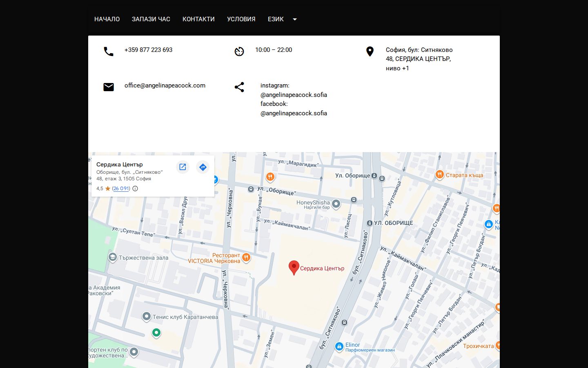The height and width of the screenshot is (368, 588).
Task: Click the facebook: label text
Action: coord(274,104)
